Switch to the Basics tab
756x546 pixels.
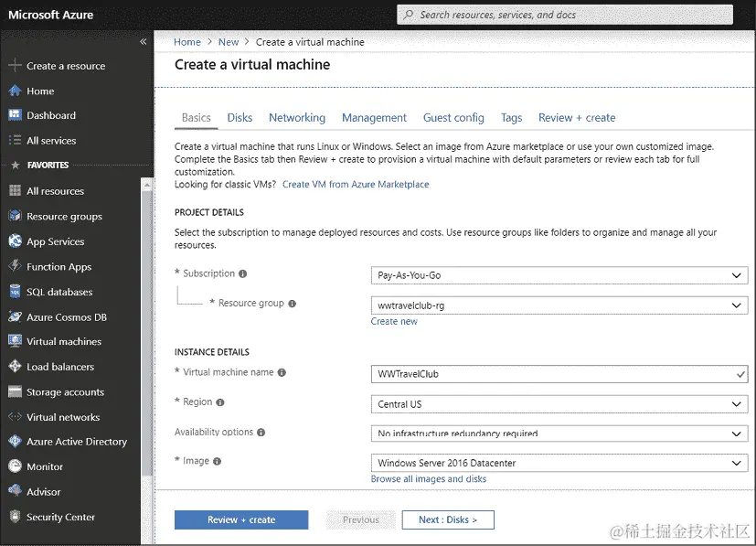pos(197,118)
